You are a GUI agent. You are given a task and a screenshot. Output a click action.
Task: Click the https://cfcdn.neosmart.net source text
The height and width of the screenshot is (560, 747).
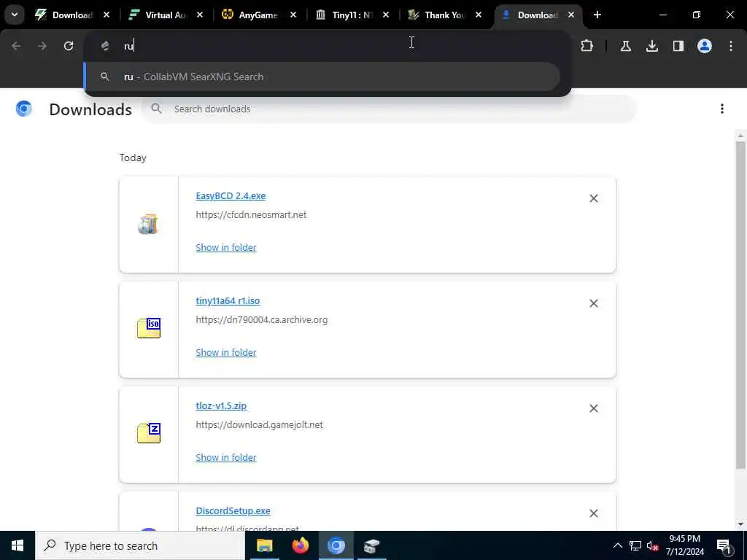pyautogui.click(x=251, y=215)
